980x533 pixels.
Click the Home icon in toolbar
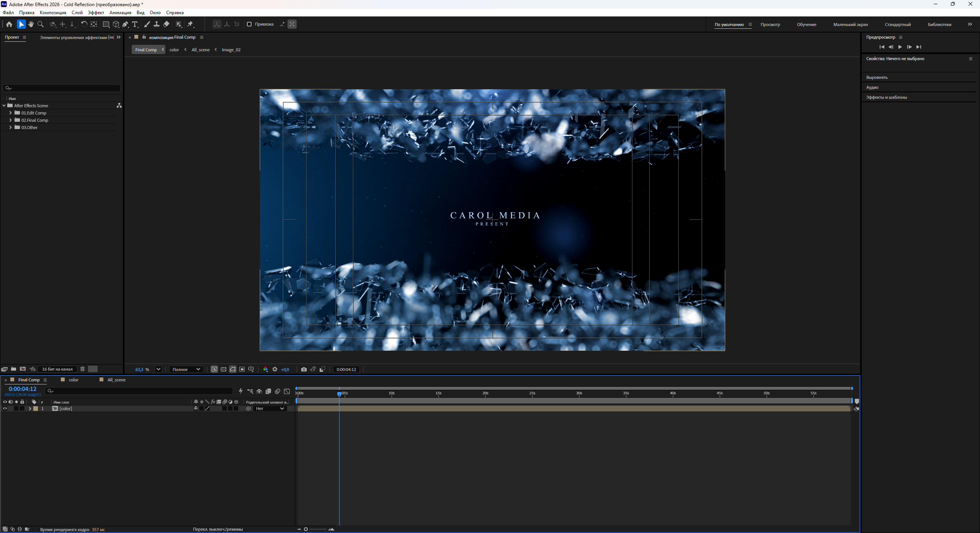tap(9, 24)
